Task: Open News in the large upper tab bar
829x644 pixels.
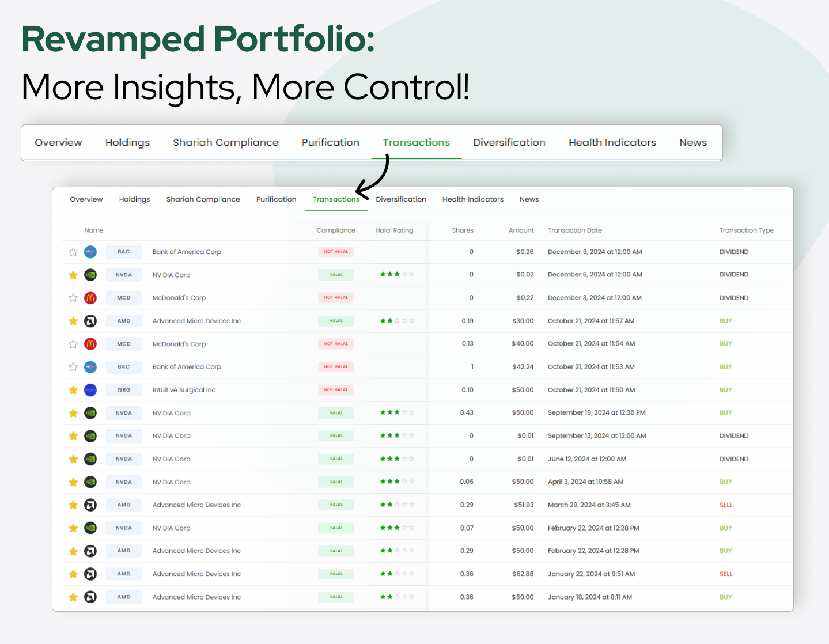Action: (693, 142)
